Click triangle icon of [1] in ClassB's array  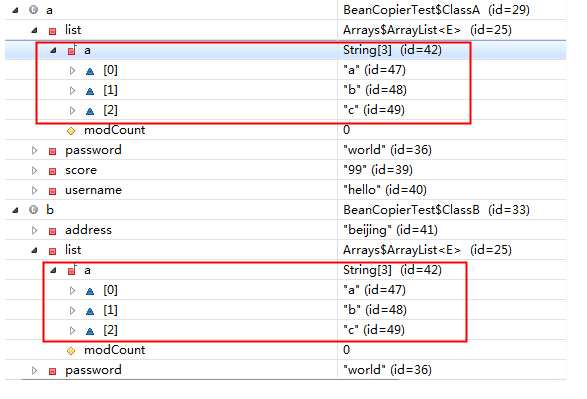[x=90, y=311]
